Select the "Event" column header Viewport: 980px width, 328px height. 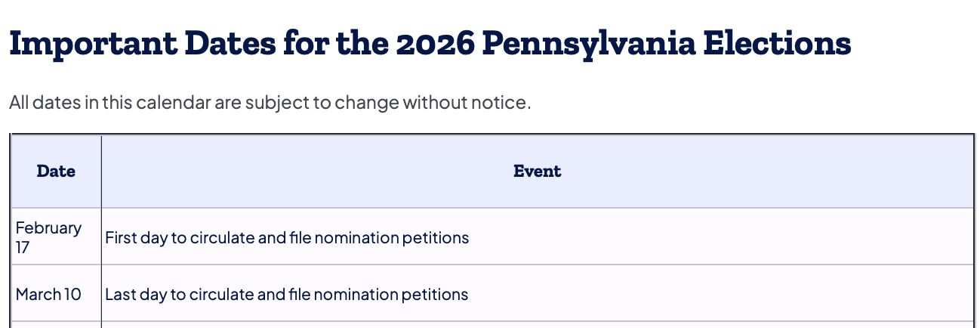tap(537, 172)
